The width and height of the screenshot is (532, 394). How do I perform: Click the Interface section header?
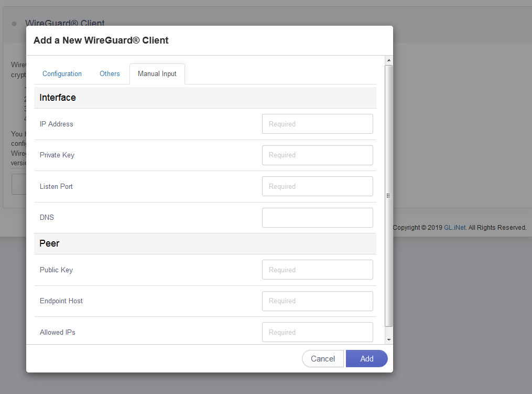(58, 98)
